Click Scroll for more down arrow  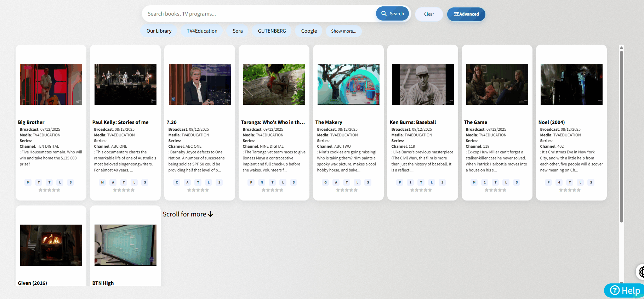[210, 214]
